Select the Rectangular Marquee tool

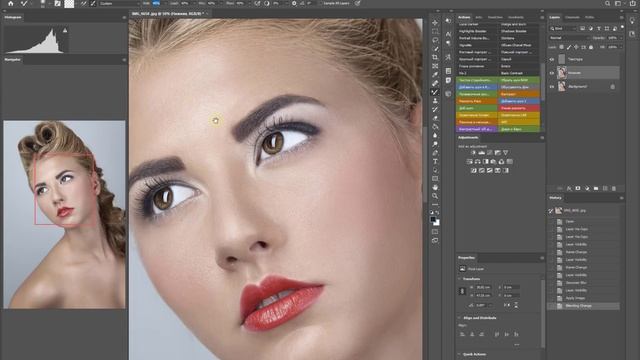[435, 31]
